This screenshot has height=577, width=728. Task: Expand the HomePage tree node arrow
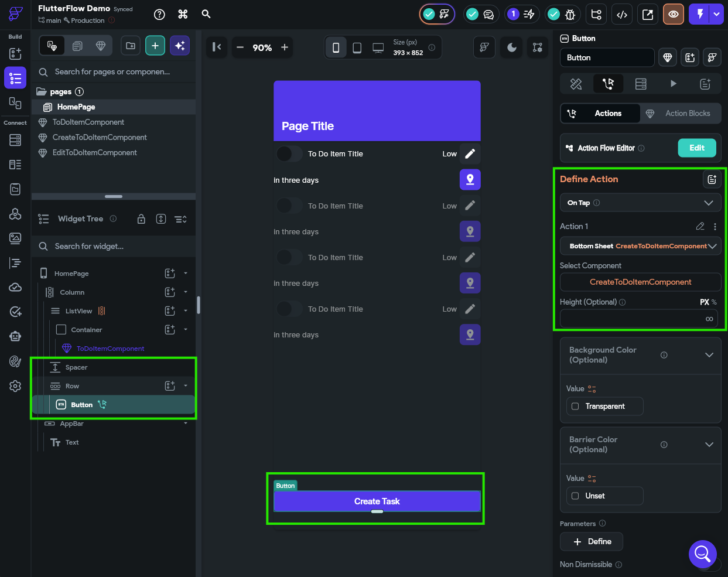[x=186, y=273]
